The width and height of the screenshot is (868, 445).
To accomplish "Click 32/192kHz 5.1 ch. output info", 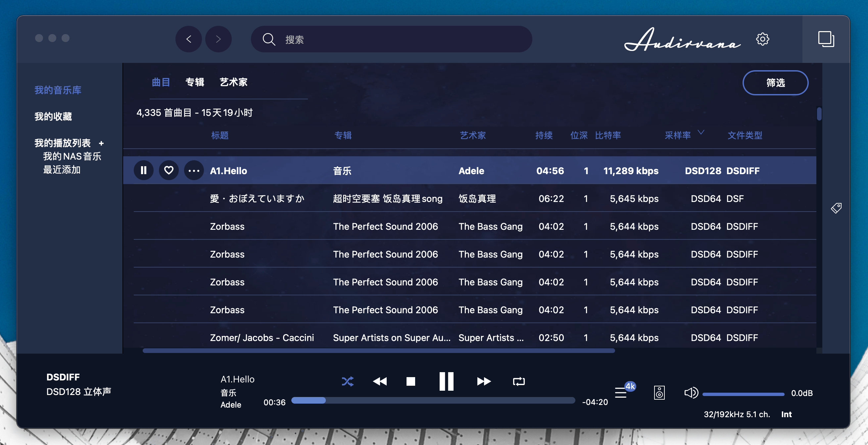I will pyautogui.click(x=737, y=414).
